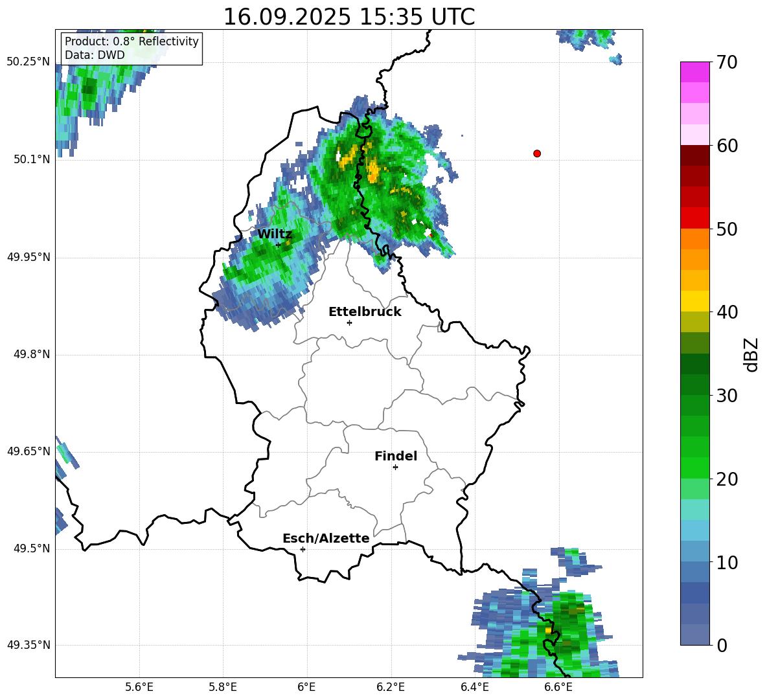Click the 6.4°E longitude label

click(x=474, y=687)
